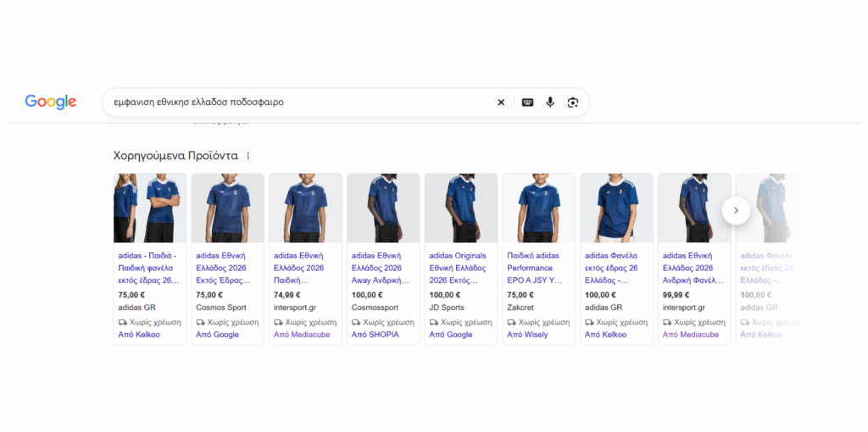Click Από Google under JD Sports
868x432 pixels.
tap(451, 335)
